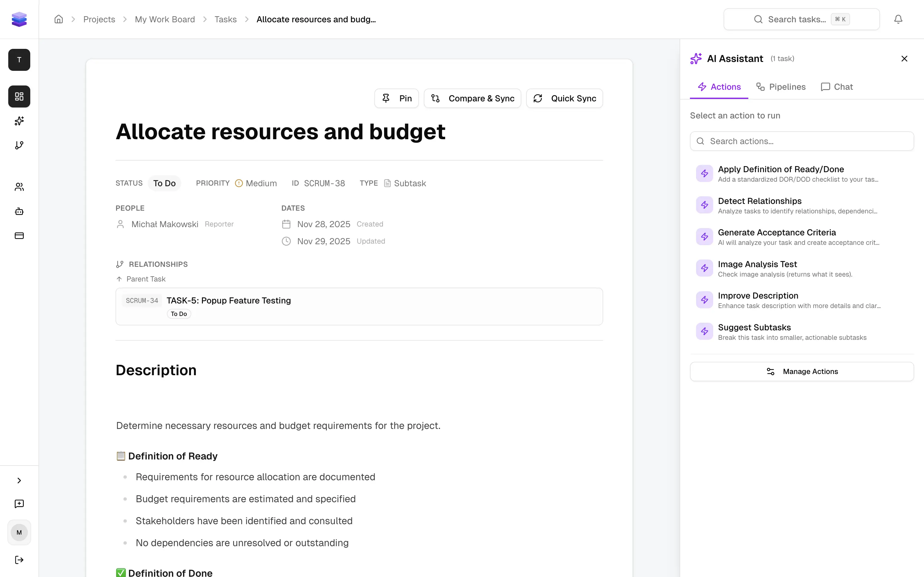Toggle the To Do status on TASK-5

click(178, 313)
